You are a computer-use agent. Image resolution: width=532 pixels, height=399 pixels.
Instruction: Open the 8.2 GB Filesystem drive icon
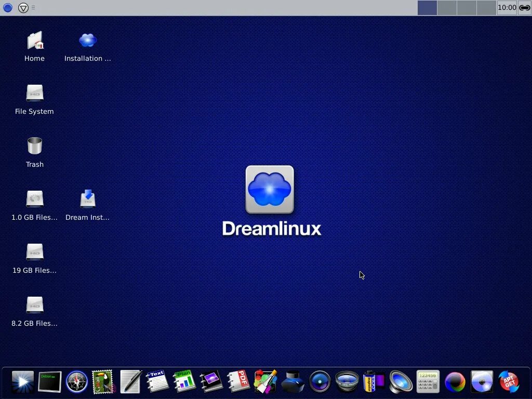click(x=35, y=304)
